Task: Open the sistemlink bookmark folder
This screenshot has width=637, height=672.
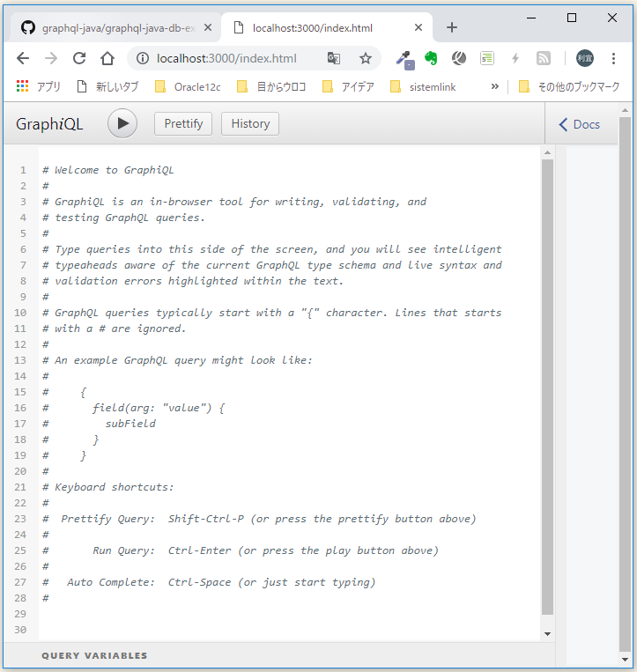Action: [x=423, y=87]
